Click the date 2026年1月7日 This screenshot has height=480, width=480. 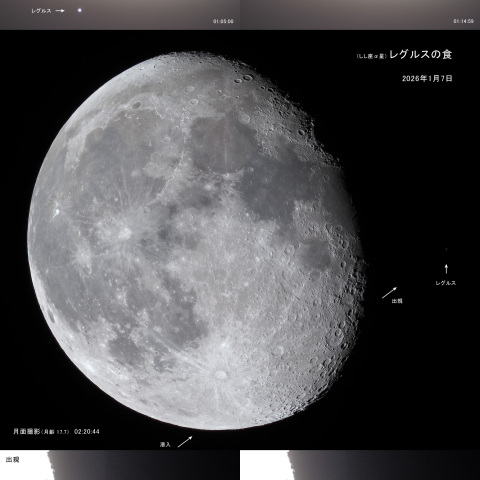[x=427, y=78]
